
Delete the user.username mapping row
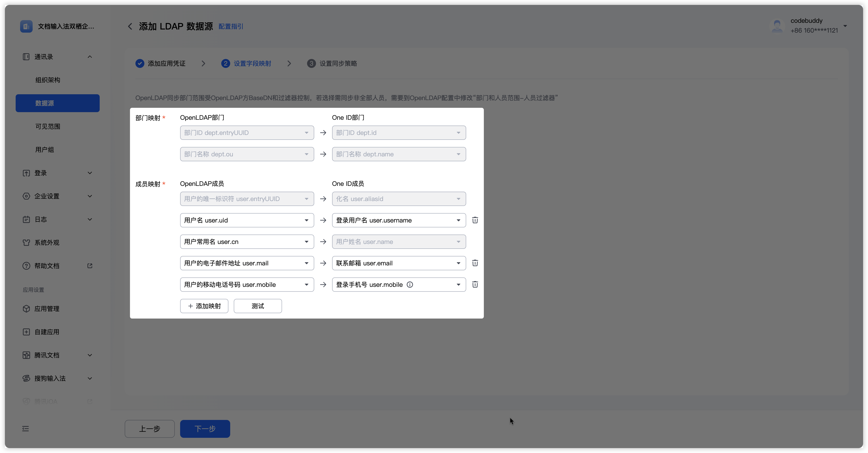click(x=475, y=220)
